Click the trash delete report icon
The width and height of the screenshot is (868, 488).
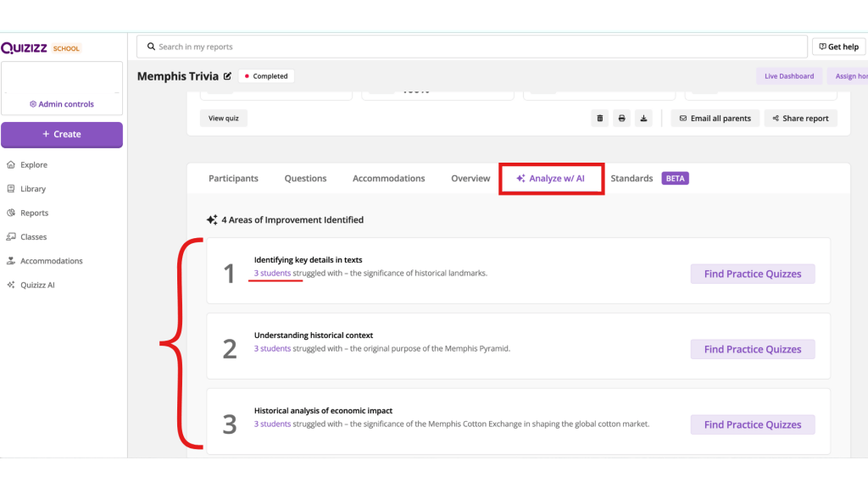click(600, 119)
